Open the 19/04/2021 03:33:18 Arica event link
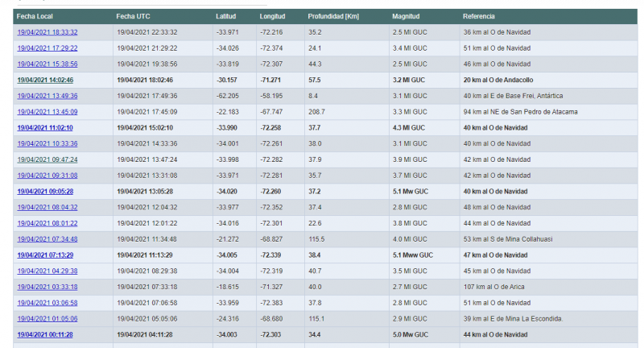The height and width of the screenshot is (348, 644). 47,287
